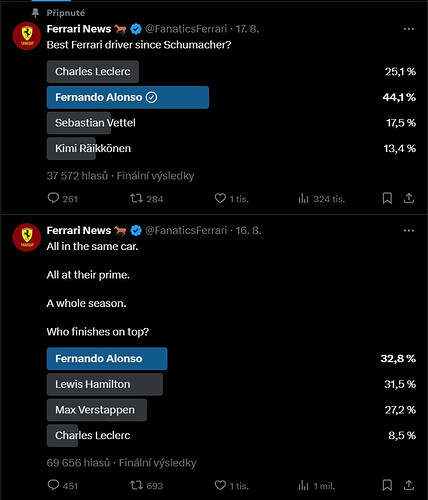Share the second poll tweet
The height and width of the screenshot is (500, 428).
(x=409, y=485)
